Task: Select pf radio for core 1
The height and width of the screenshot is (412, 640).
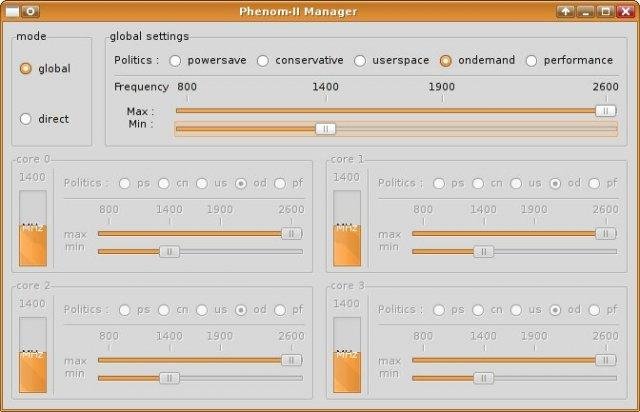Action: [x=594, y=183]
